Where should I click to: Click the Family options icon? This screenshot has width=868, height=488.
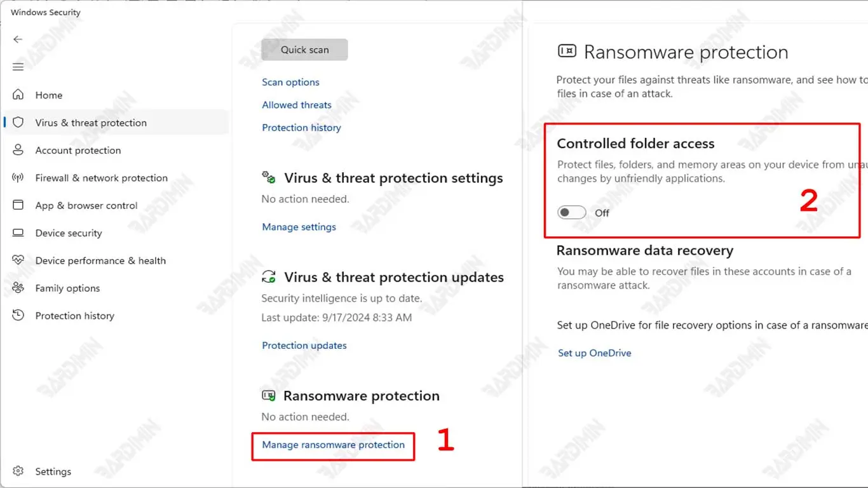tap(18, 288)
